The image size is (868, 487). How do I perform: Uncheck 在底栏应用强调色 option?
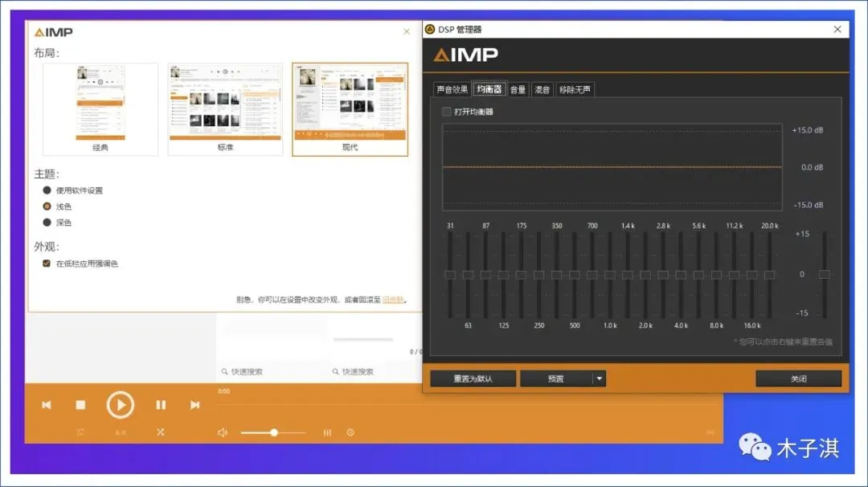(x=47, y=264)
